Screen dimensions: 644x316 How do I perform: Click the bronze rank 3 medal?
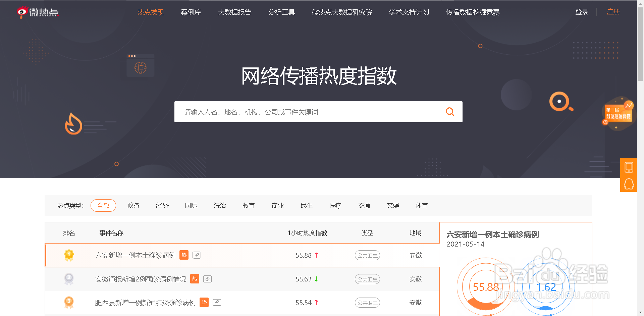[69, 303]
